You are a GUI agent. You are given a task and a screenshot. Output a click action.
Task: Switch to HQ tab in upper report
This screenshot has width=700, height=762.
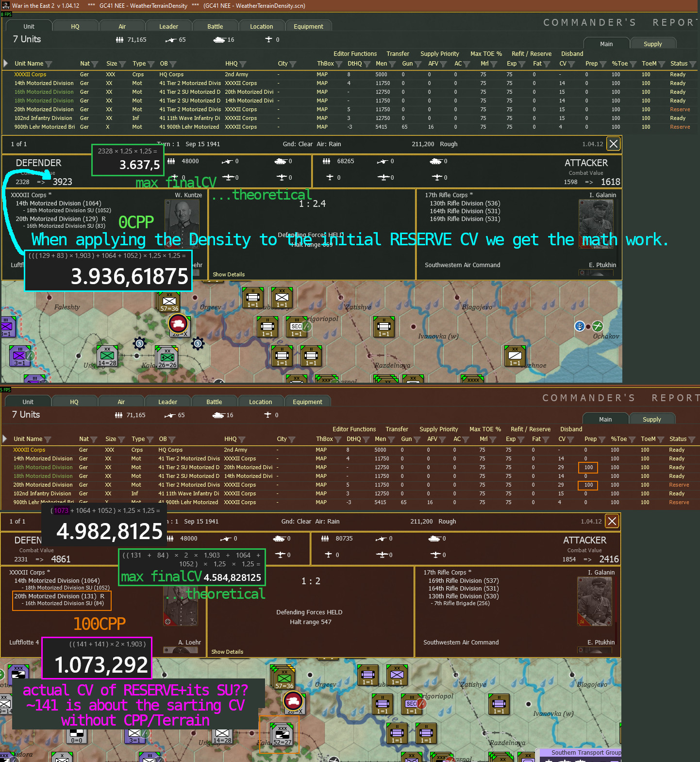75,26
